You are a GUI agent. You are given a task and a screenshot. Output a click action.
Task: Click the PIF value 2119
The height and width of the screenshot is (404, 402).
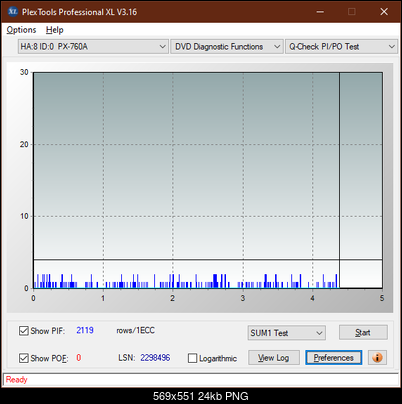[85, 330]
